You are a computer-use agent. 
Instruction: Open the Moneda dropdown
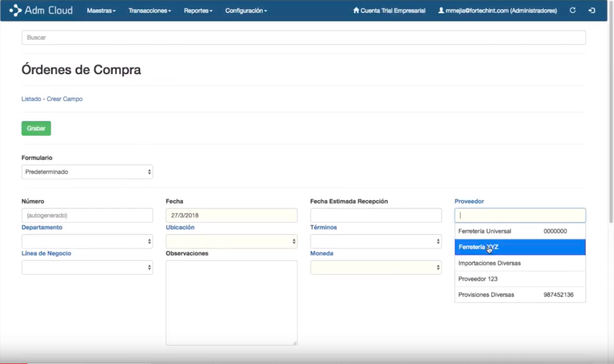[376, 266]
